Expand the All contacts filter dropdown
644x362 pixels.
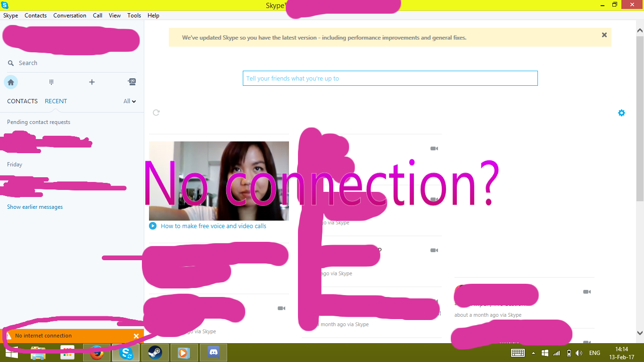(130, 101)
